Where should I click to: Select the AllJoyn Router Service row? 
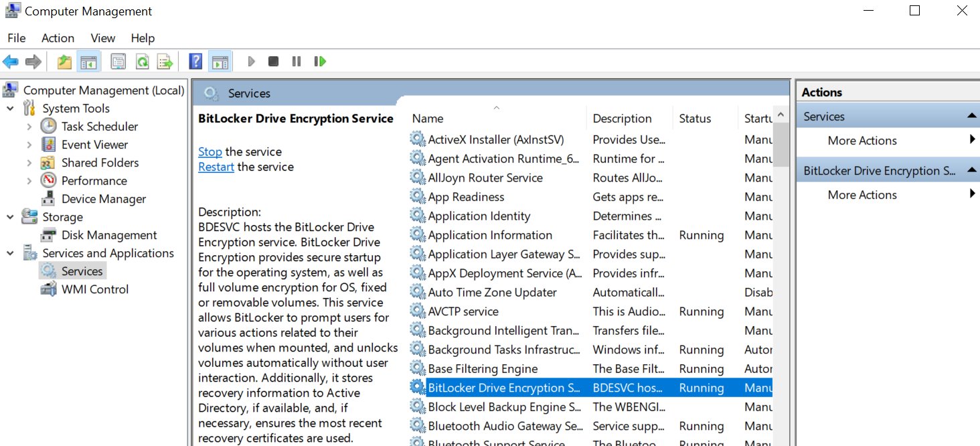(x=590, y=177)
